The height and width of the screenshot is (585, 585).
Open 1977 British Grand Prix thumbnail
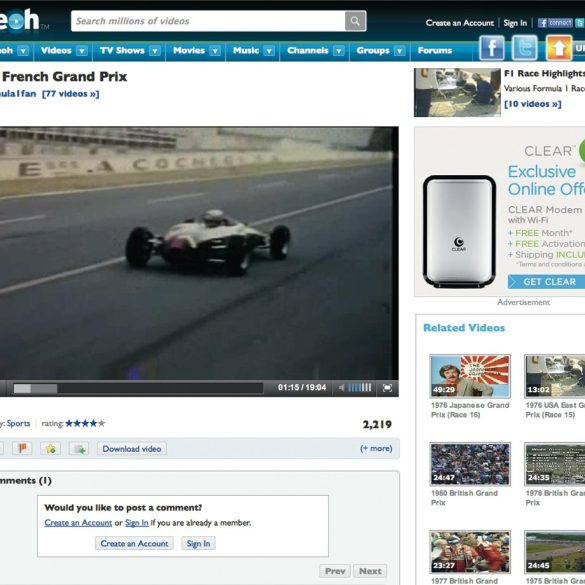coord(470,552)
